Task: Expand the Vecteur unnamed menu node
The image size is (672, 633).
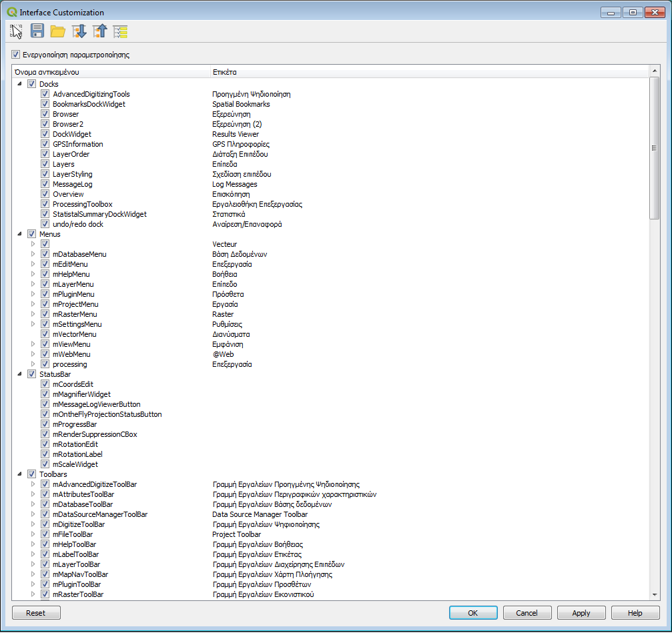Action: pos(33,243)
